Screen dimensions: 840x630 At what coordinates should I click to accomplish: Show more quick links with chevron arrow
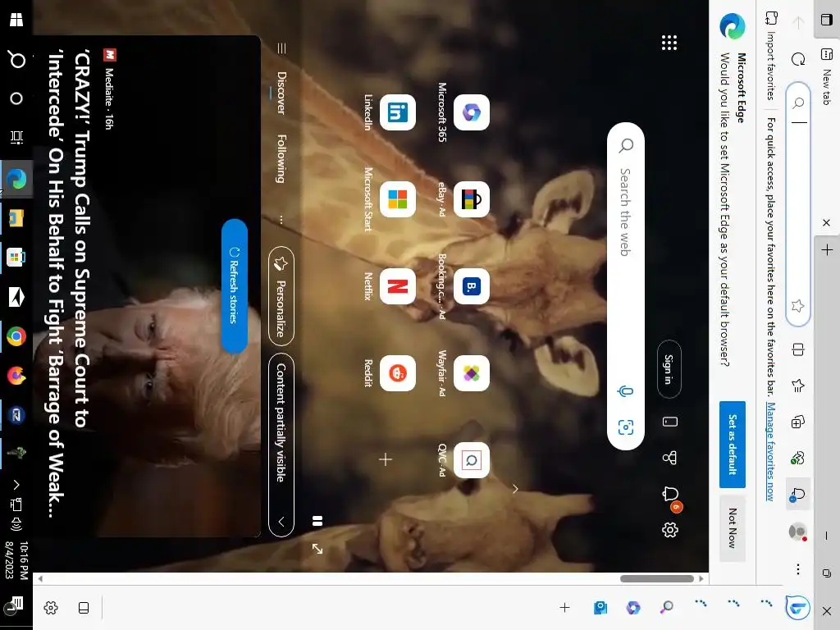515,489
